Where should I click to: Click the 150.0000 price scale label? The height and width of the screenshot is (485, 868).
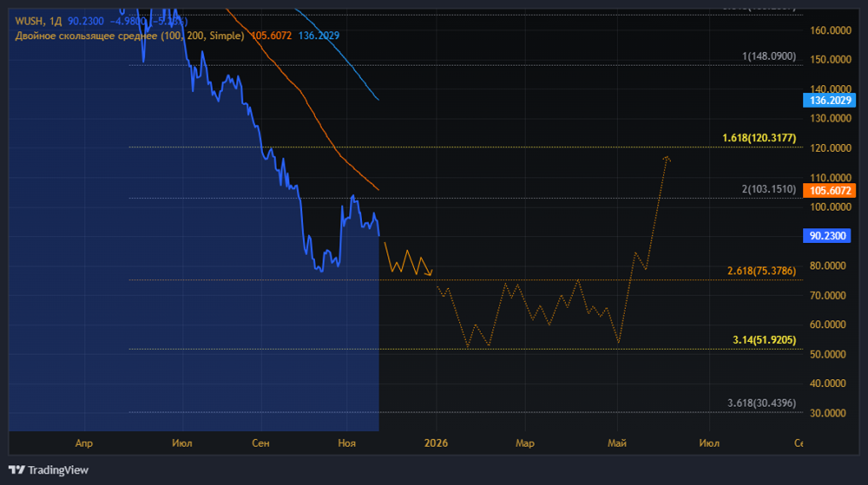tap(831, 60)
